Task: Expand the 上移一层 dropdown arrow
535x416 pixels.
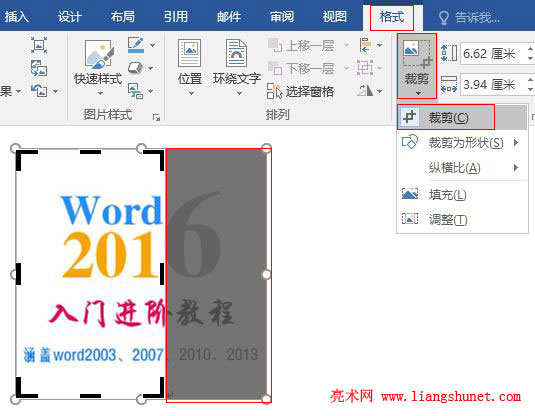Action: [346, 45]
